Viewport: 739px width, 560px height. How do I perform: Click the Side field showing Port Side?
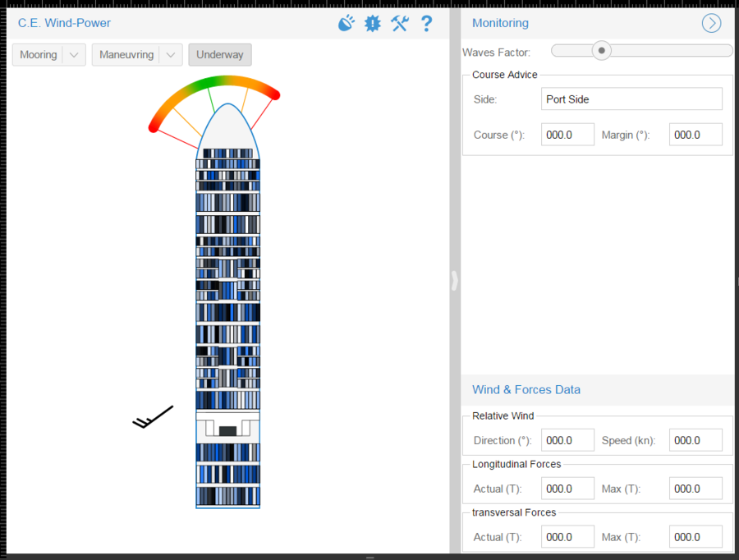(x=632, y=99)
